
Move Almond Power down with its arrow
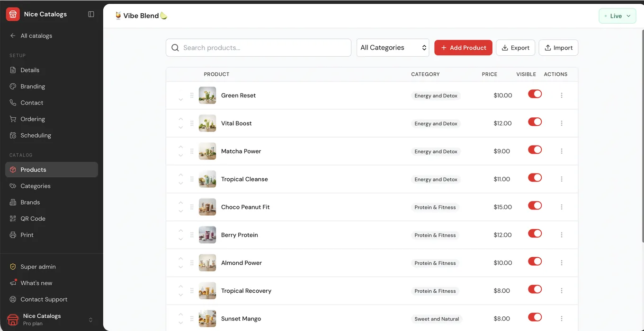(181, 267)
